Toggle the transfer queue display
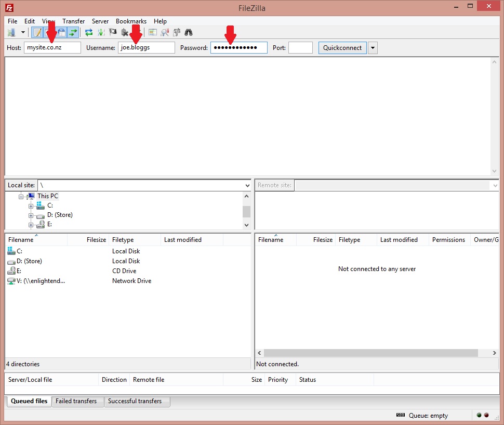Screen dimensions: 504x425 pos(74,32)
